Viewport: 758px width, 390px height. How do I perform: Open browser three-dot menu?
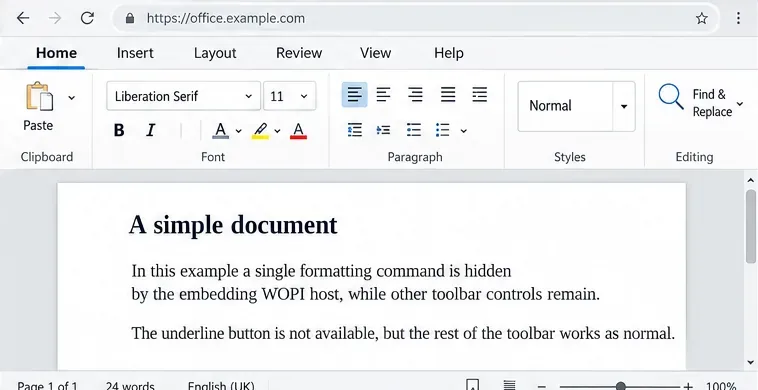[738, 18]
